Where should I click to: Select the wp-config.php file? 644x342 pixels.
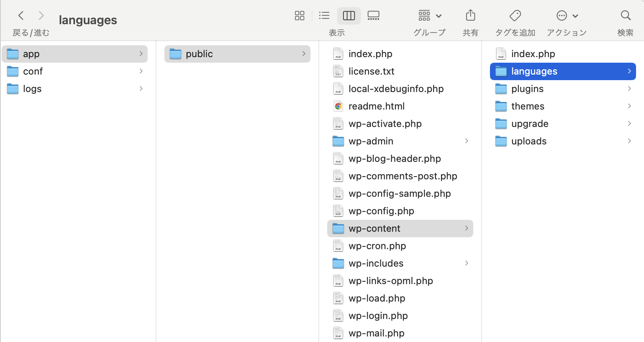(381, 211)
